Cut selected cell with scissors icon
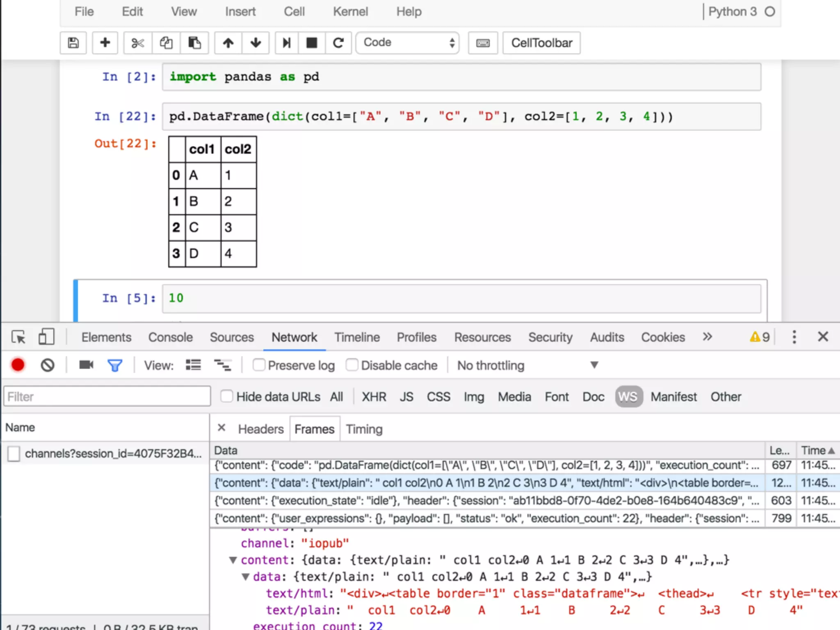Screen dimensions: 840x630 coord(138,43)
